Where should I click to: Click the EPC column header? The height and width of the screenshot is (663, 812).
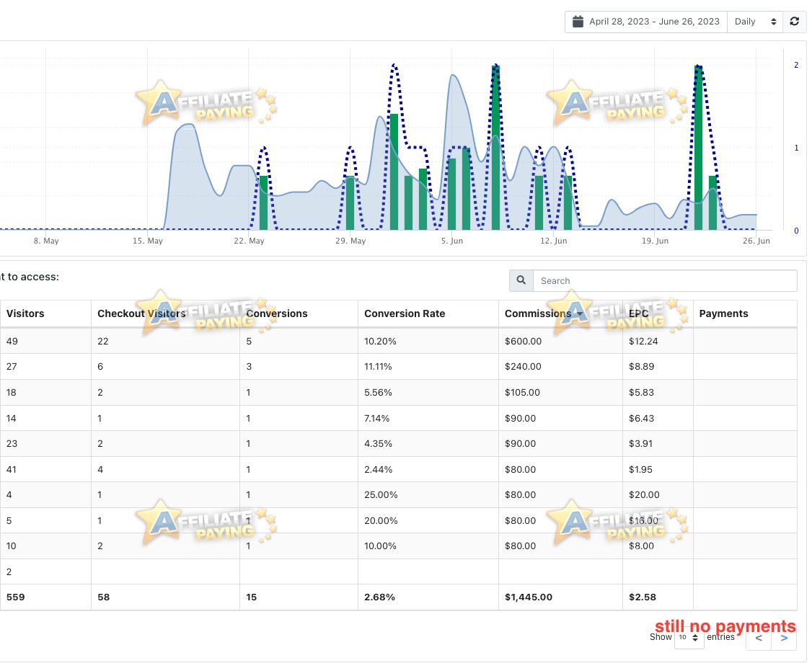pyautogui.click(x=638, y=313)
